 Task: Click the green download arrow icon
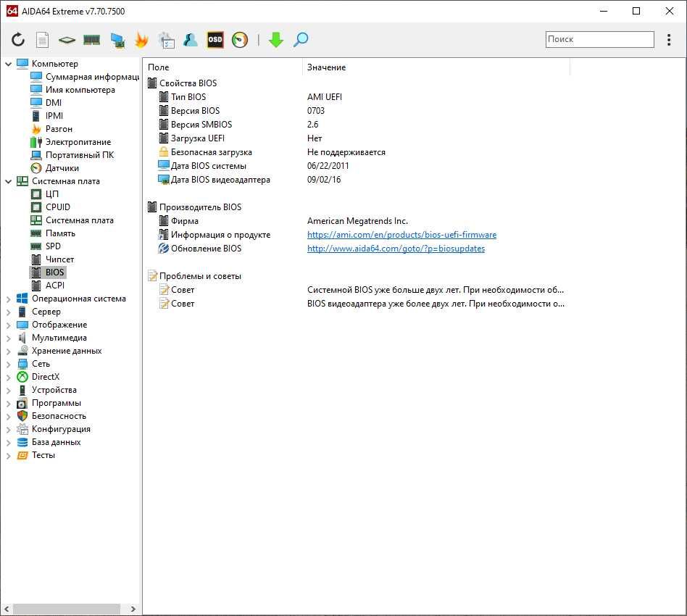tap(275, 40)
